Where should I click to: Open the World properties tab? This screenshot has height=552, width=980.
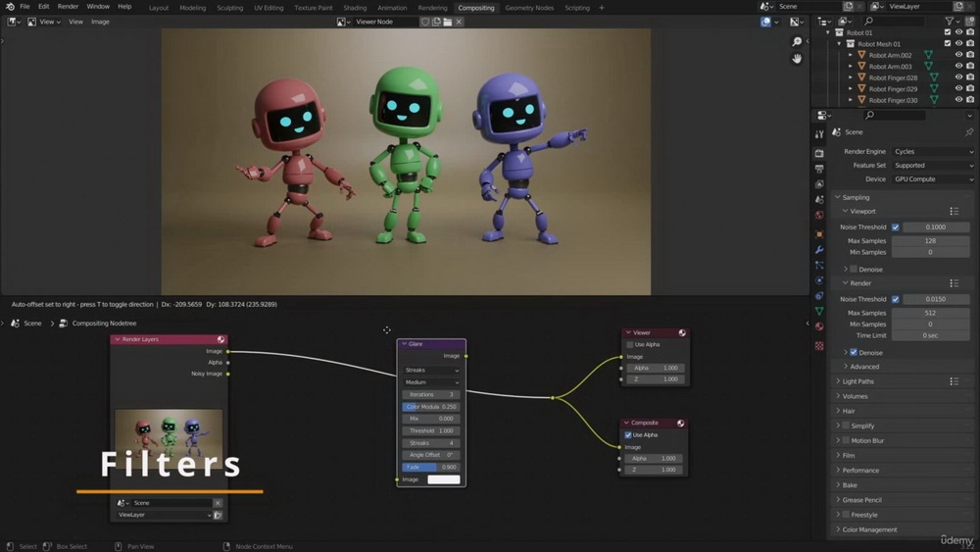(x=819, y=216)
